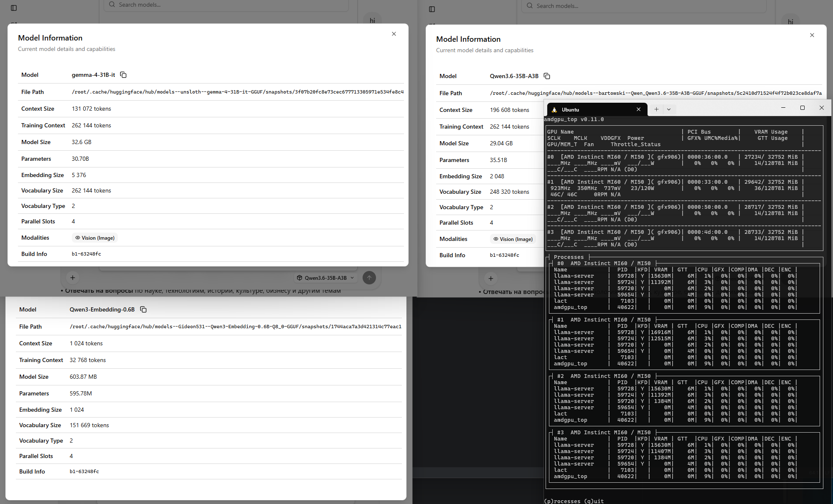Click the search models field in the left window

(x=226, y=5)
